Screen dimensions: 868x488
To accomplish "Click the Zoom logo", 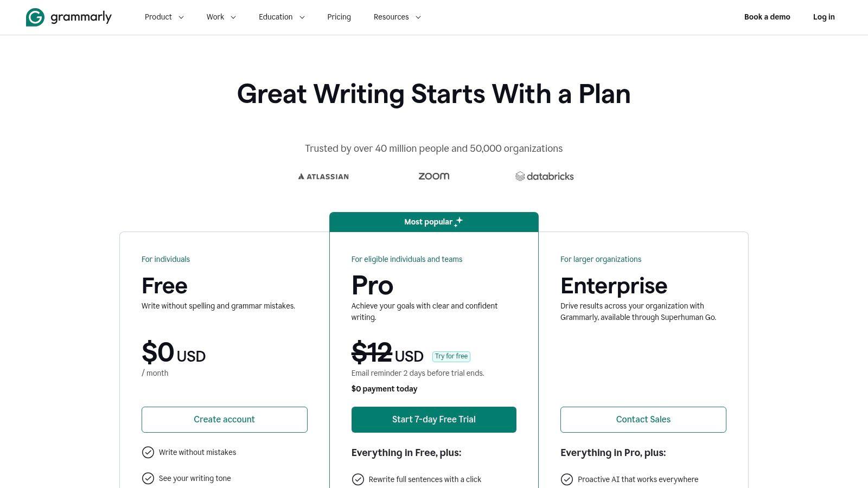I will tap(434, 176).
